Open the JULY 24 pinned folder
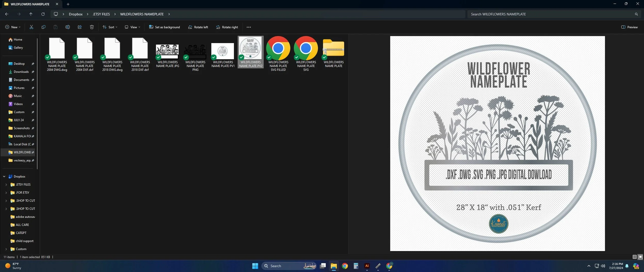Image resolution: width=644 pixels, height=272 pixels. pos(19,120)
